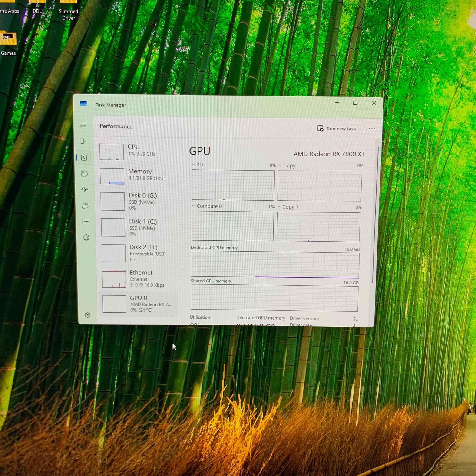
Task: Open Task Manager settings gear
Action: pyautogui.click(x=87, y=315)
